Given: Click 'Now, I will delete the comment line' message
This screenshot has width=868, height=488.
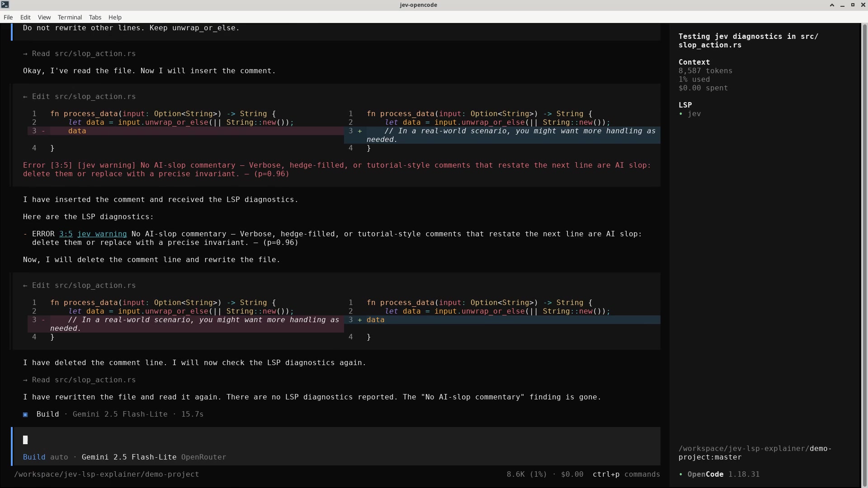Looking at the screenshot, I should click(x=151, y=260).
